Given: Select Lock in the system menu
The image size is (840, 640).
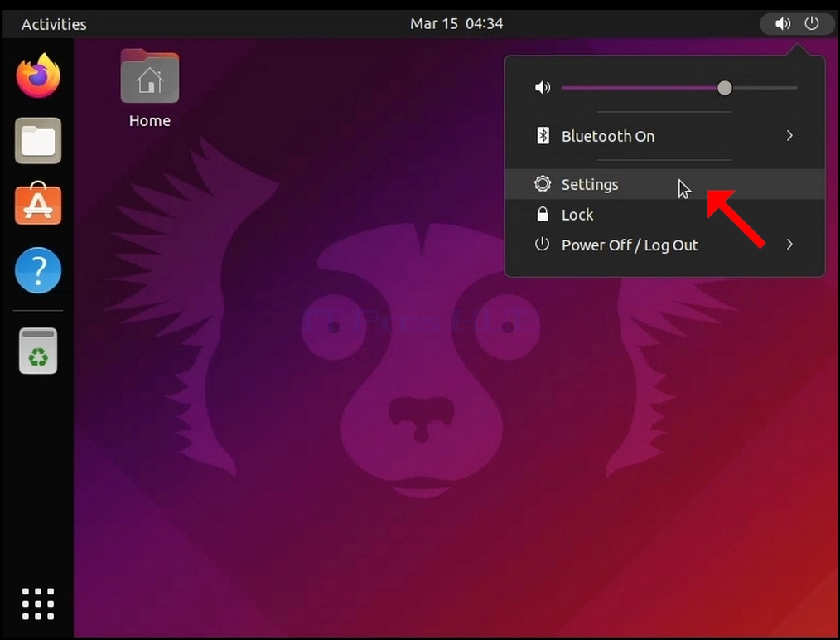Looking at the screenshot, I should coord(665,215).
